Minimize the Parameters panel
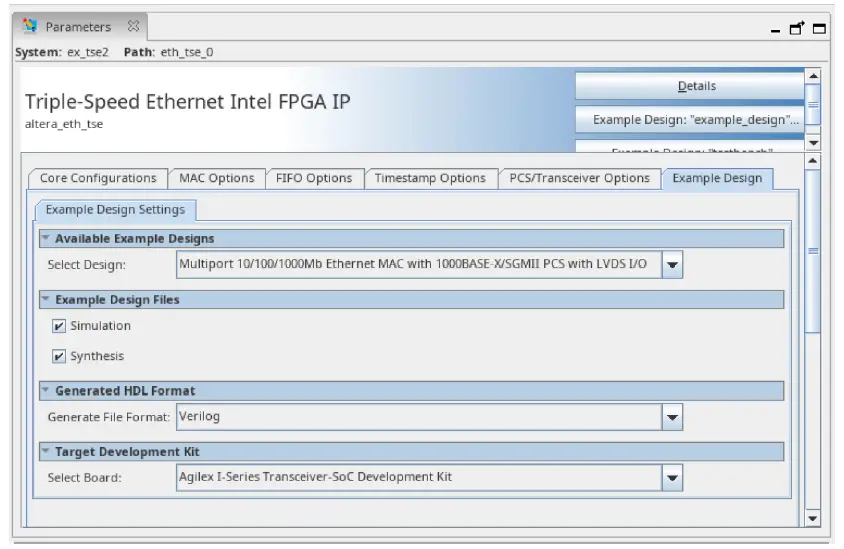The height and width of the screenshot is (549, 844). (775, 31)
